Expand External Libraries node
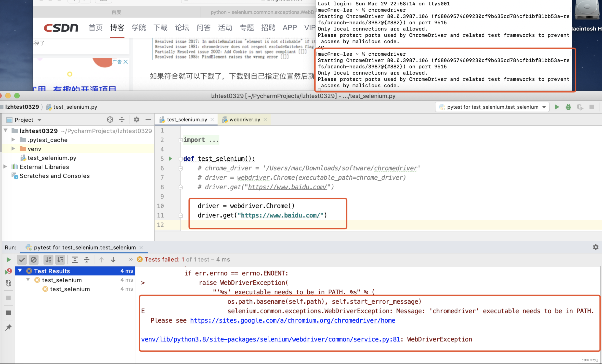602x364 pixels. coord(5,167)
